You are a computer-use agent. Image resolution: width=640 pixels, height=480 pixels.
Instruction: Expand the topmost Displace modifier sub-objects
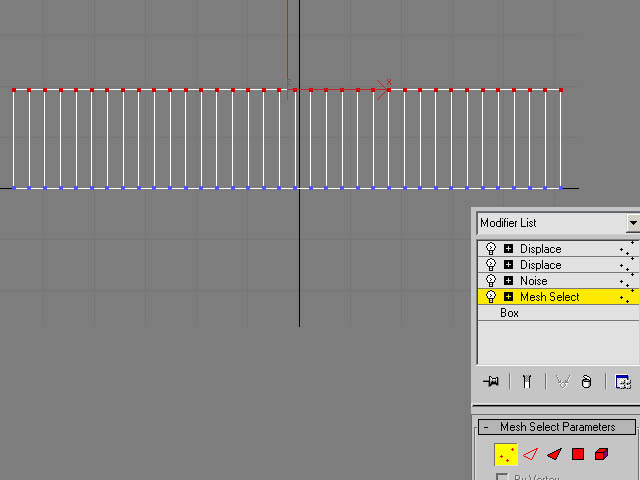coord(508,248)
